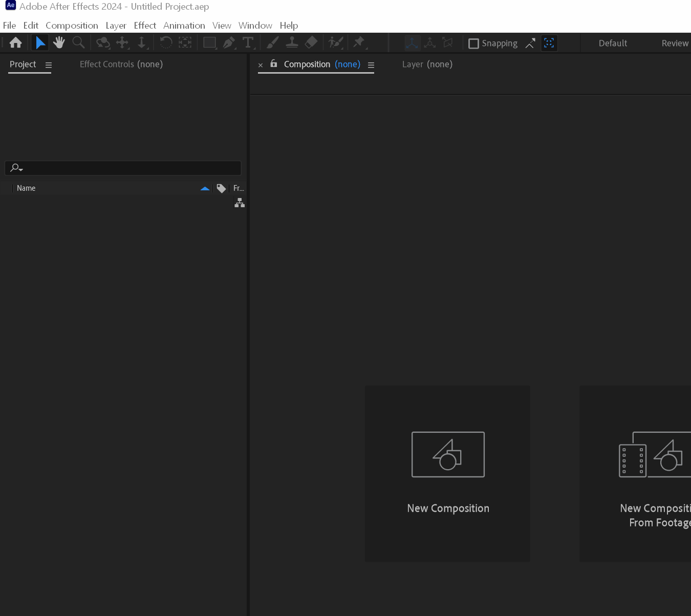Click the Home icon in the toolbar
Viewport: 691px width, 616px height.
[16, 43]
